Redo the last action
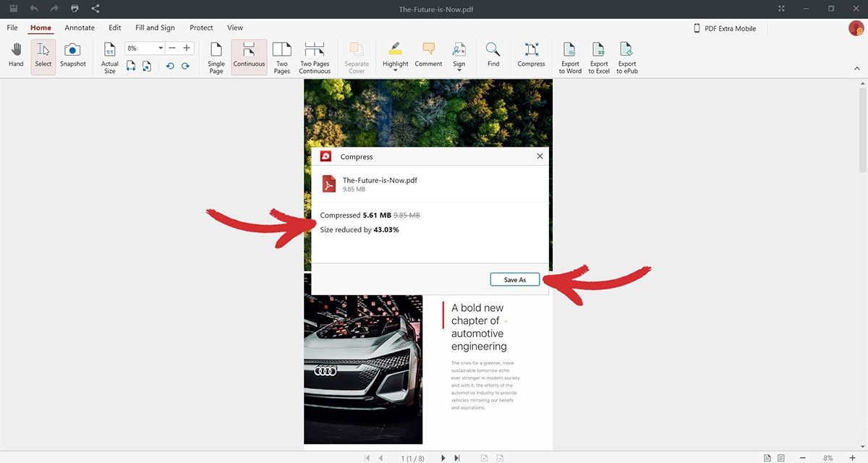Screen dimensions: 868x463 54,9
